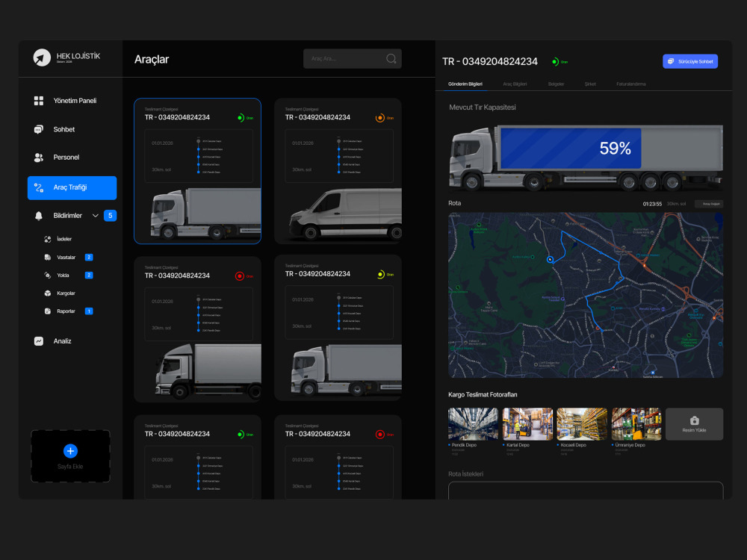Screen dimensions: 747x560
Task: Click the large TR - 0349204824234 detail title
Action: 490,61
